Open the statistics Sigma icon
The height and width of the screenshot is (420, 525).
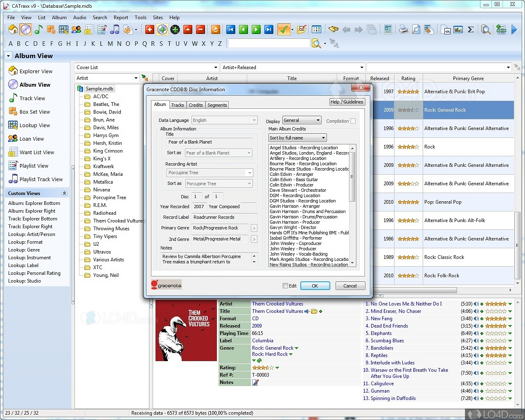tap(471, 29)
